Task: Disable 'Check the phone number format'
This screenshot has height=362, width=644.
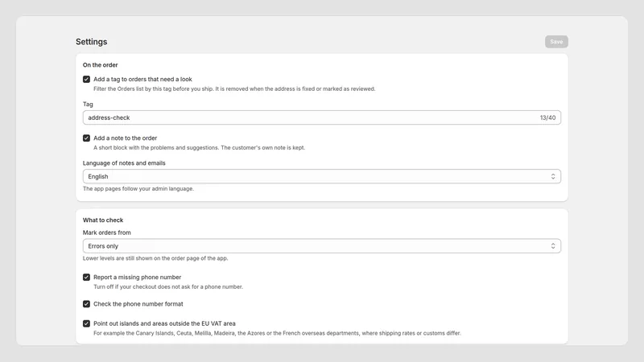Action: [x=86, y=304]
